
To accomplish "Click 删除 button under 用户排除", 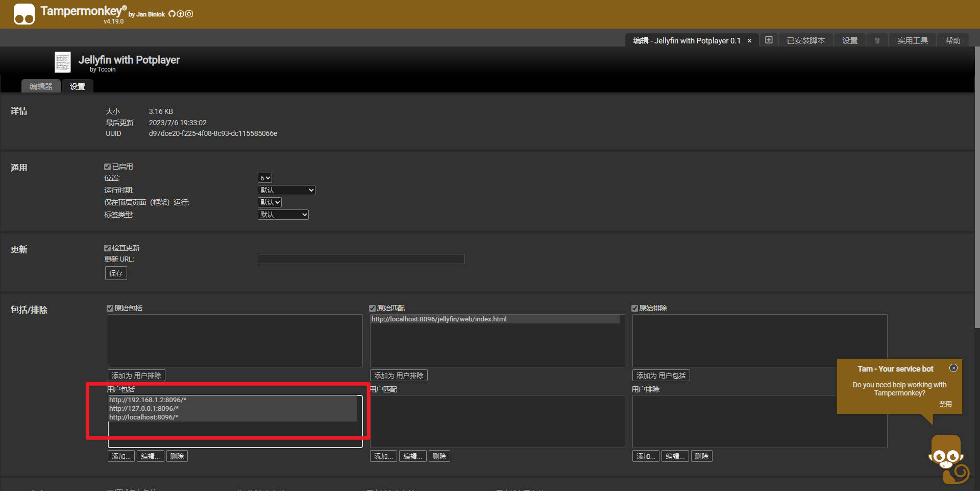I will (x=702, y=456).
